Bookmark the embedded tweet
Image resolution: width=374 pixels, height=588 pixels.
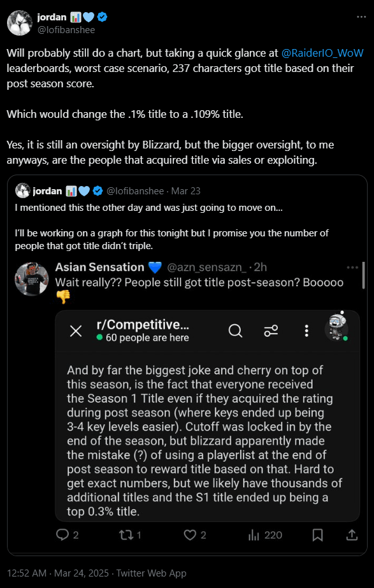(x=317, y=535)
